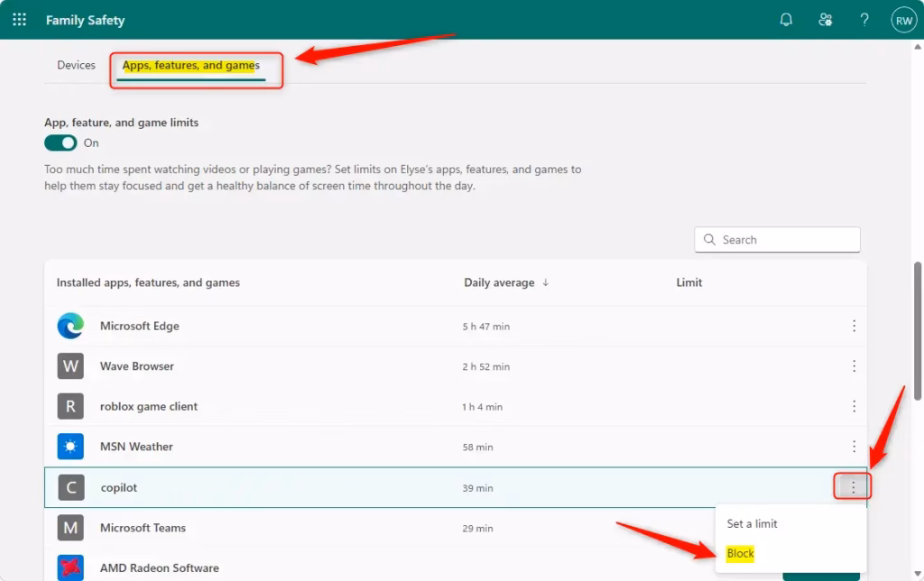Viewport: 924px width, 581px height.
Task: Select the copilot row name
Action: point(118,487)
